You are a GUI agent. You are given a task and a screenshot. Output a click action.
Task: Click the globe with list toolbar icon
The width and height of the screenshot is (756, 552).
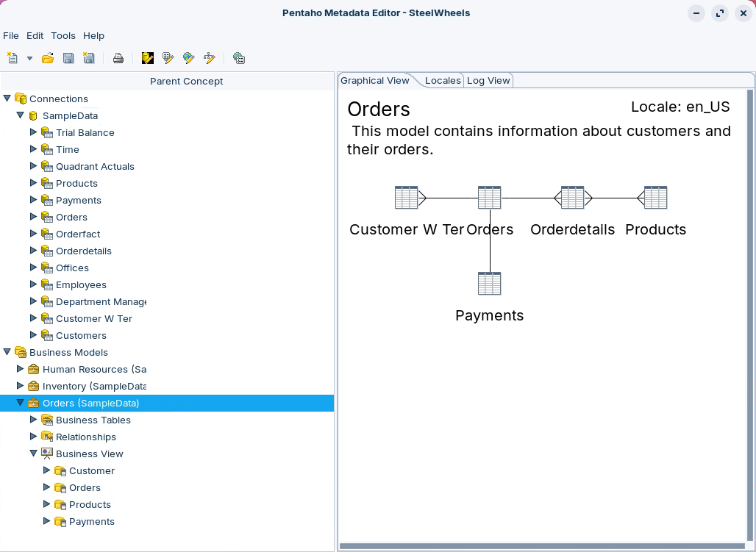(239, 58)
